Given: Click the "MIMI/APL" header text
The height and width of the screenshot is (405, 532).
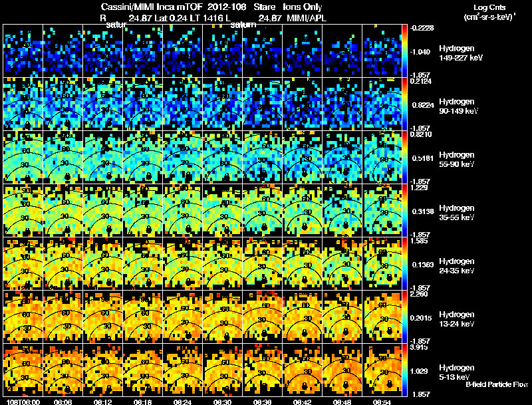Looking at the screenshot, I should click(x=307, y=18).
